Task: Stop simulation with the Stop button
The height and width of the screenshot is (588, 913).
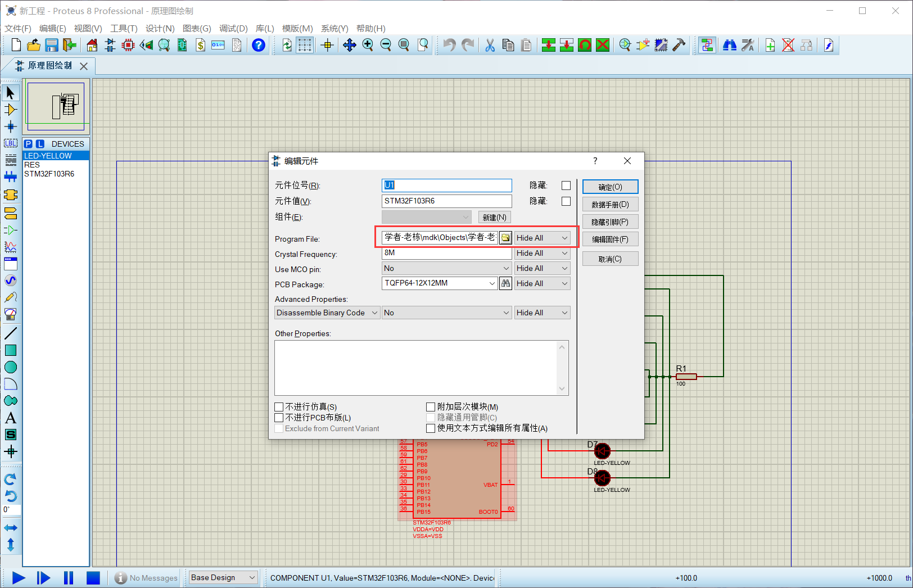Action: click(x=93, y=577)
